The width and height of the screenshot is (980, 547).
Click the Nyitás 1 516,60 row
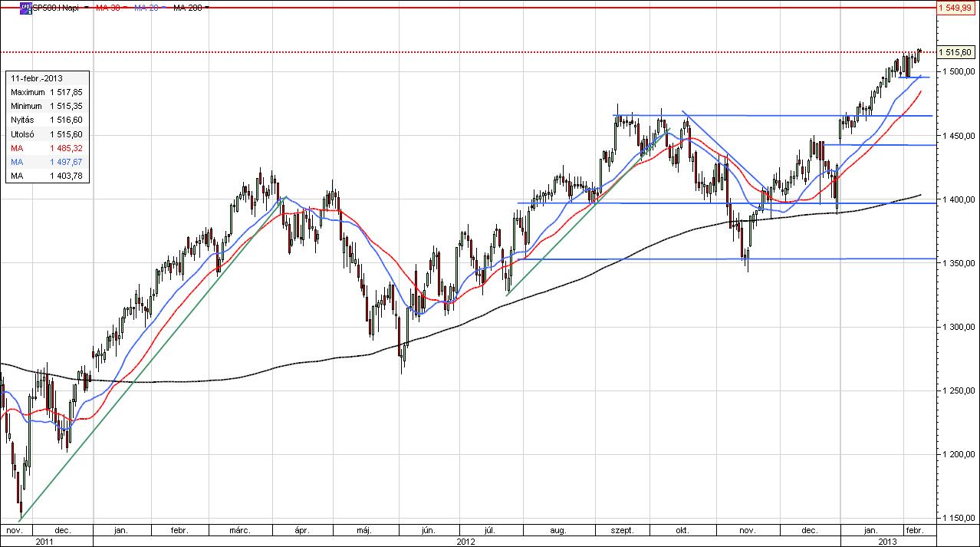click(47, 120)
